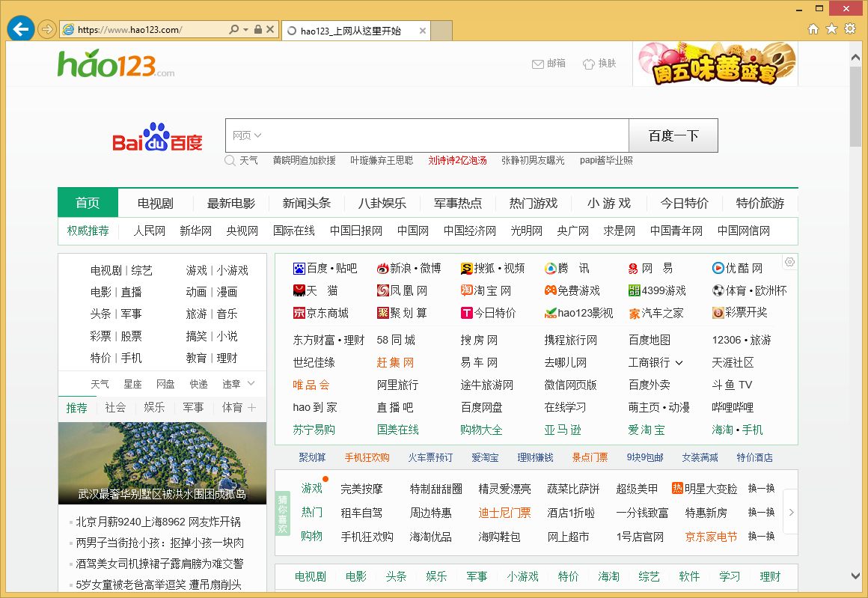Open Tmall (天猫) via its cat icon

[x=299, y=290]
